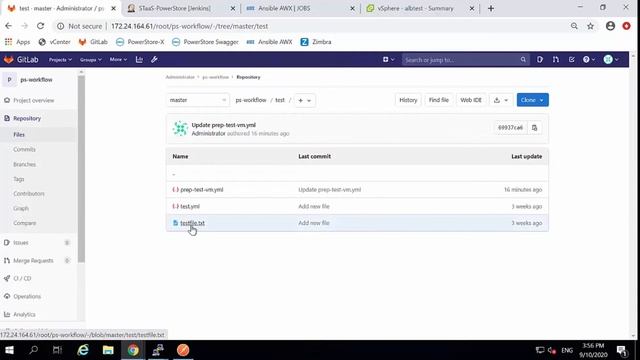Open Zimbra bookmark
This screenshot has width=640, height=360.
(x=316, y=42)
